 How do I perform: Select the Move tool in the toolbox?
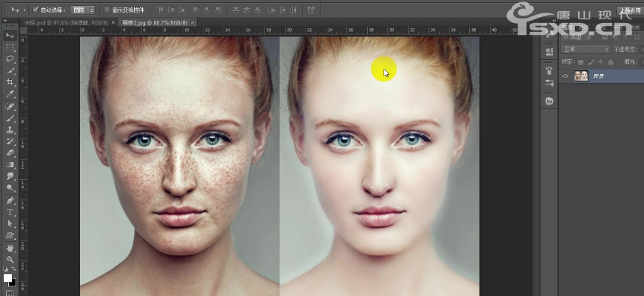click(x=10, y=36)
